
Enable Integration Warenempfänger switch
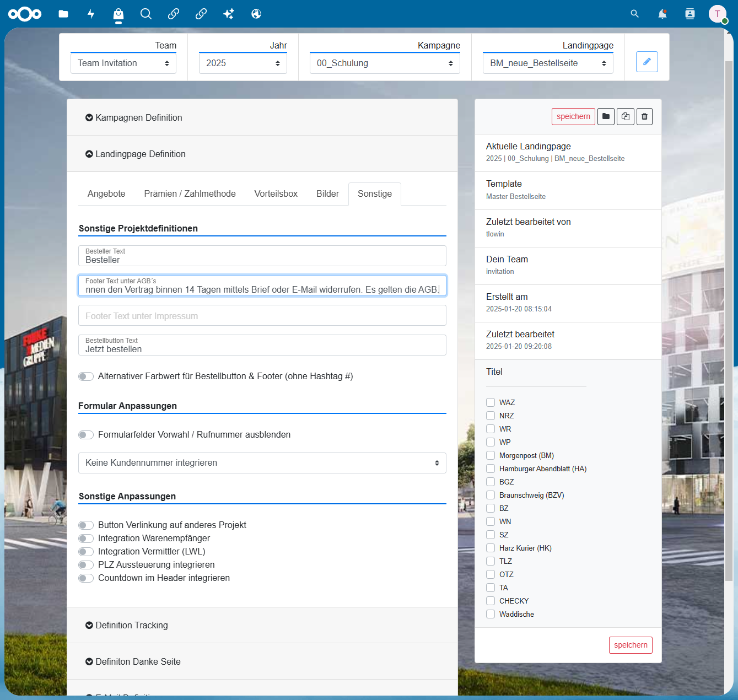coord(86,539)
